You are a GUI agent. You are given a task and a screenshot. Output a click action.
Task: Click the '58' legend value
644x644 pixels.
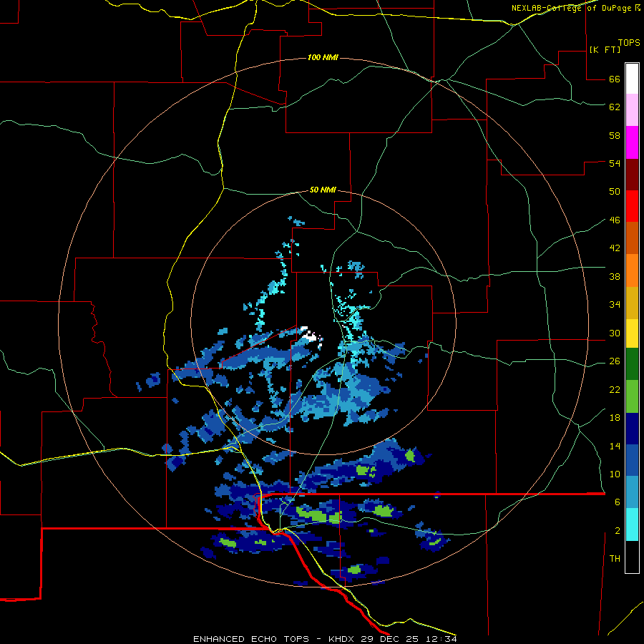click(x=615, y=135)
